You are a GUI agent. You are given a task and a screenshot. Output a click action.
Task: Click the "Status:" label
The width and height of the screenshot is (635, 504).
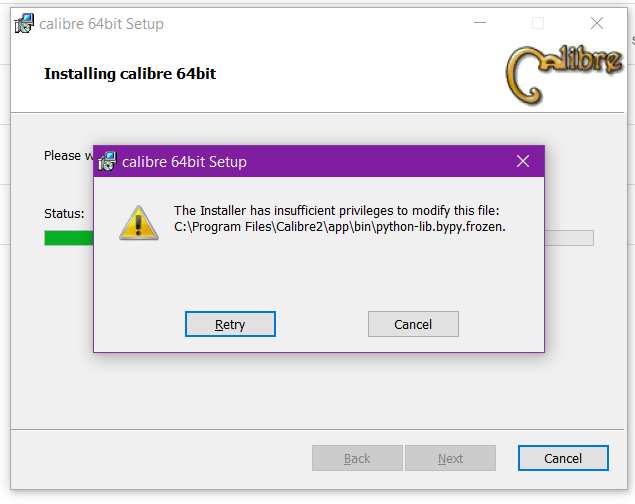pos(64,213)
